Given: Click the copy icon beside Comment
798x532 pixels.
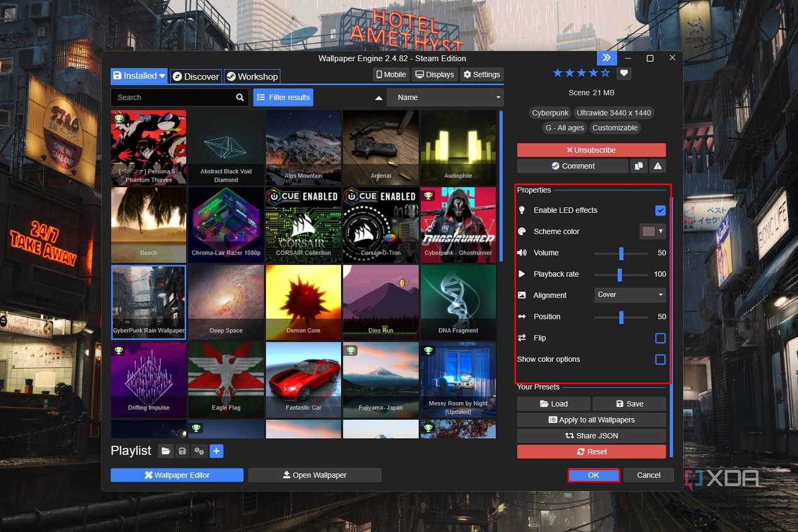Looking at the screenshot, I should click(639, 166).
